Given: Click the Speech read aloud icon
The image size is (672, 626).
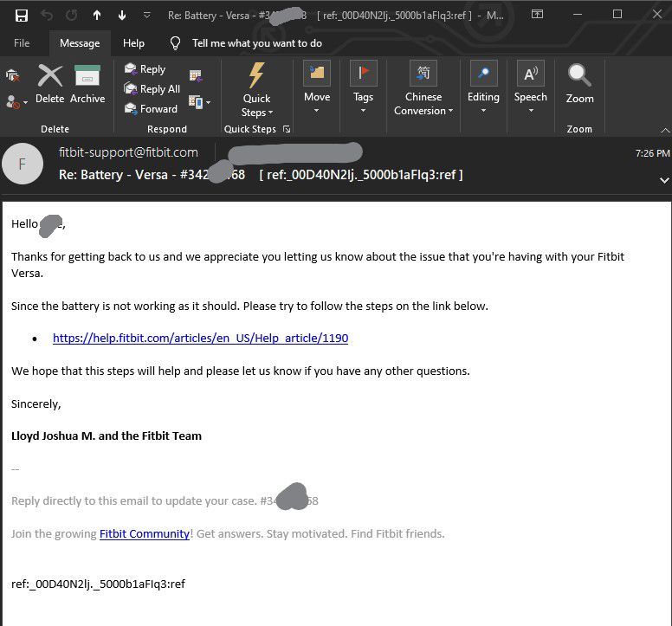Looking at the screenshot, I should click(x=531, y=74).
